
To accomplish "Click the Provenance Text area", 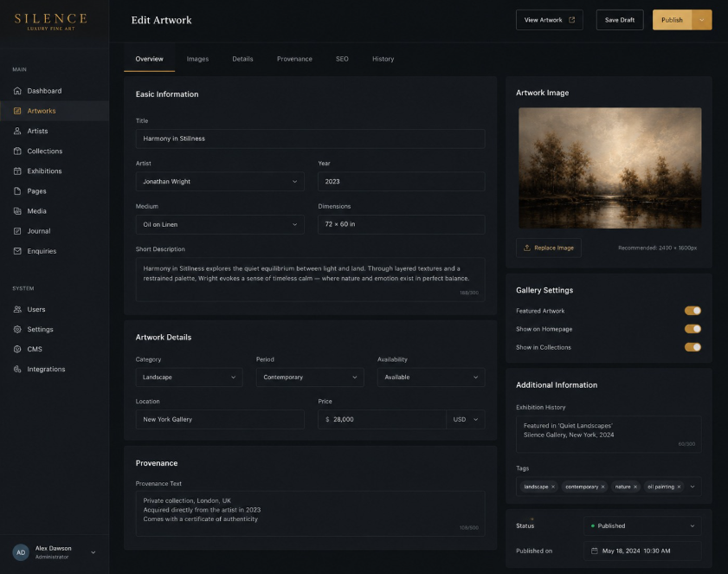I will tap(310, 513).
